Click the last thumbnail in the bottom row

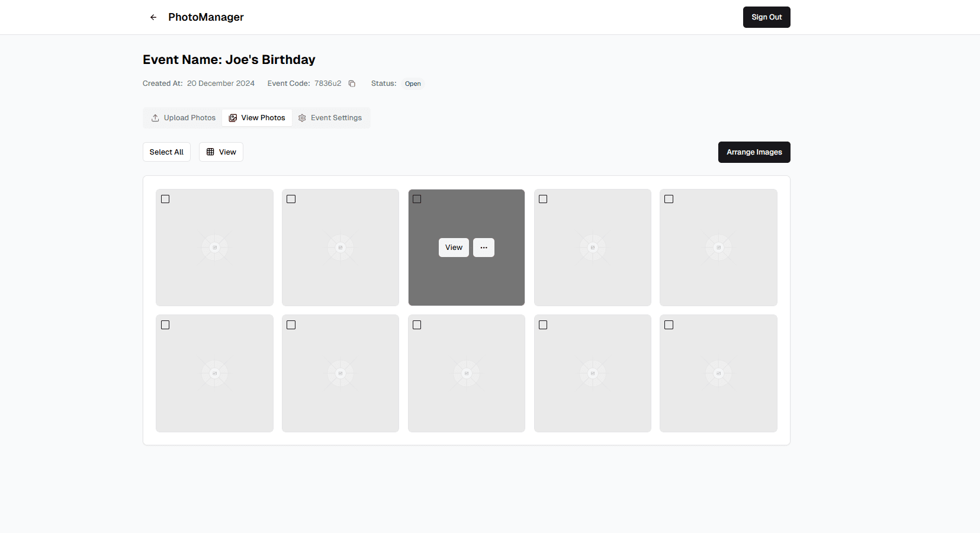coord(718,373)
